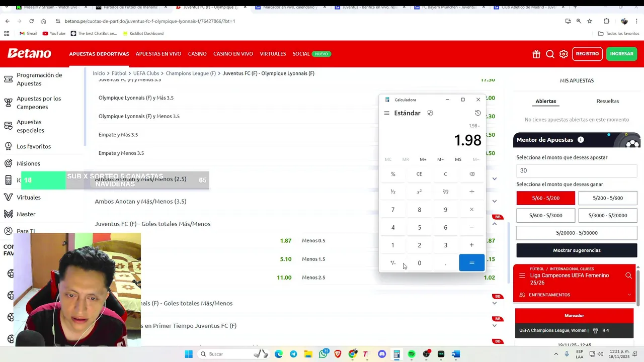Click the Calculator square root key

click(x=445, y=192)
